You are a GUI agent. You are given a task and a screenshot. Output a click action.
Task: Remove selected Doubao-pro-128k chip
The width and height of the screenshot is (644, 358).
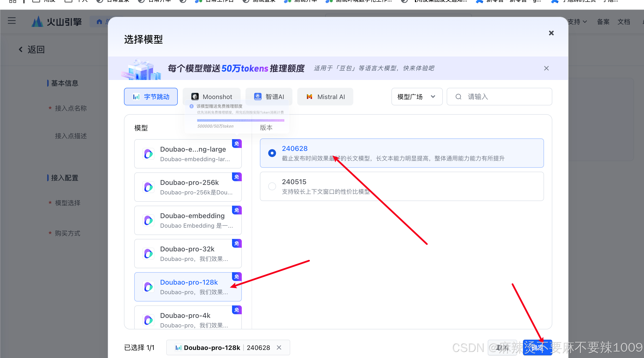point(279,347)
